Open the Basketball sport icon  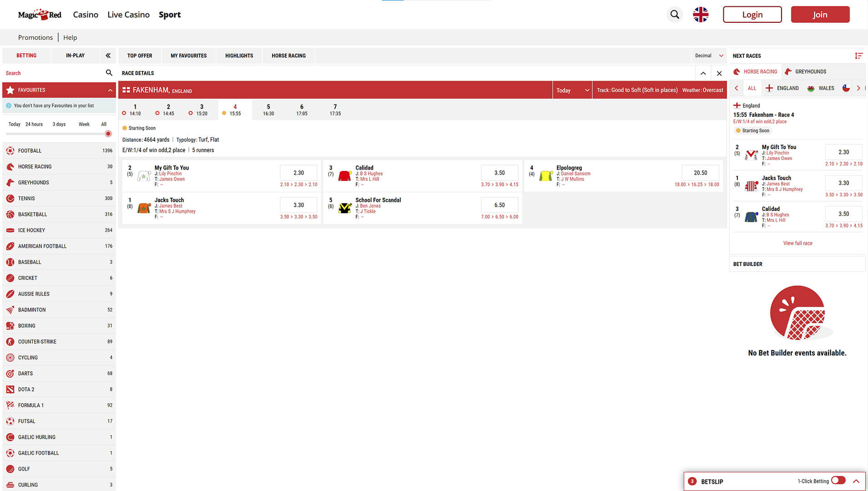(x=10, y=214)
